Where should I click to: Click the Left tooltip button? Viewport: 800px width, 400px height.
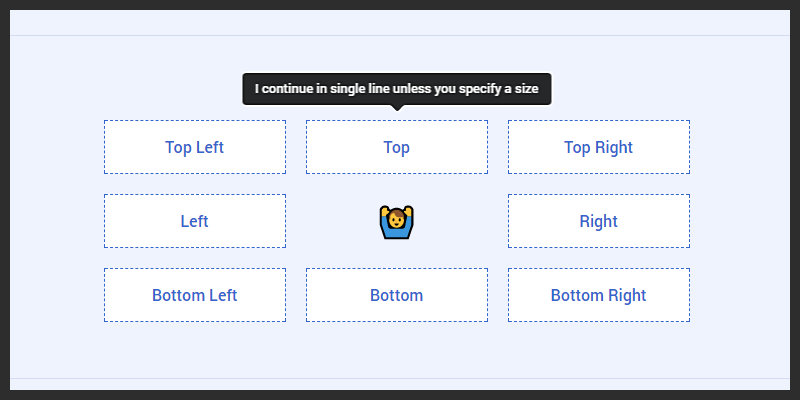pos(195,221)
